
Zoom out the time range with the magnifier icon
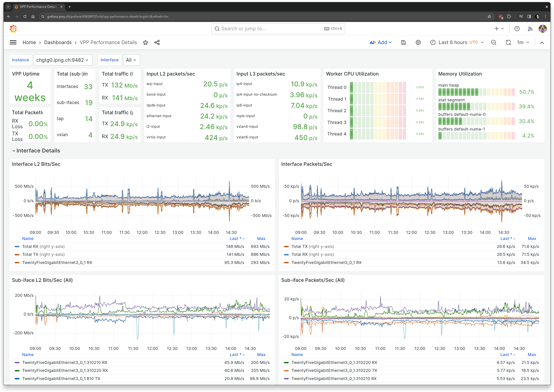494,42
